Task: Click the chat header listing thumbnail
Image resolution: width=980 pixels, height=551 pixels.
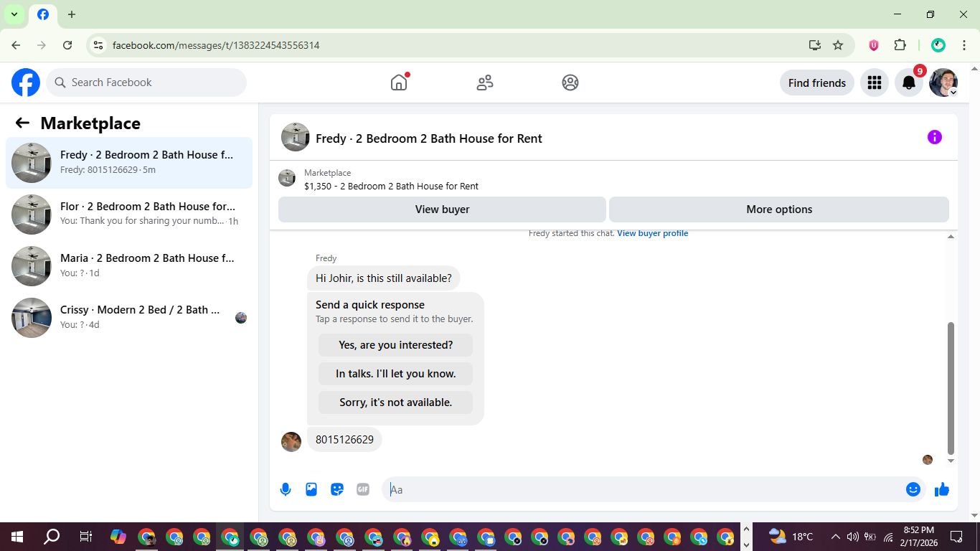Action: point(296,137)
